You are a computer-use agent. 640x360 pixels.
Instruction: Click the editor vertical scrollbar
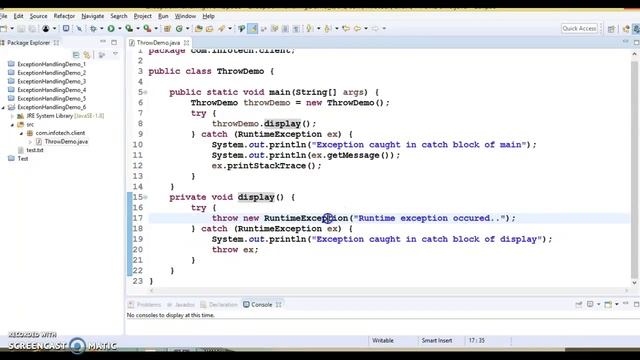tap(634, 168)
